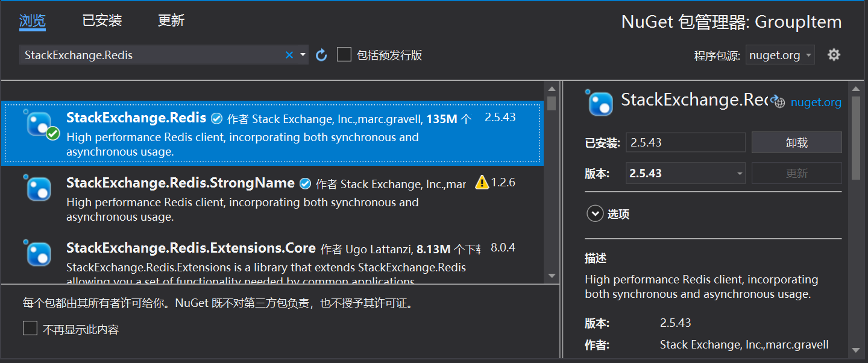Click the globe icon beside nuget.org link
This screenshot has width=868, height=363.
click(x=779, y=102)
